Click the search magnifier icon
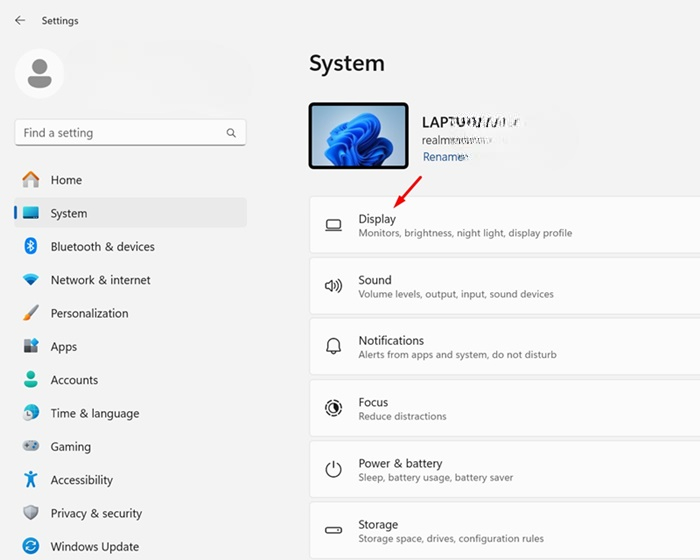This screenshot has width=700, height=560. coord(231,133)
